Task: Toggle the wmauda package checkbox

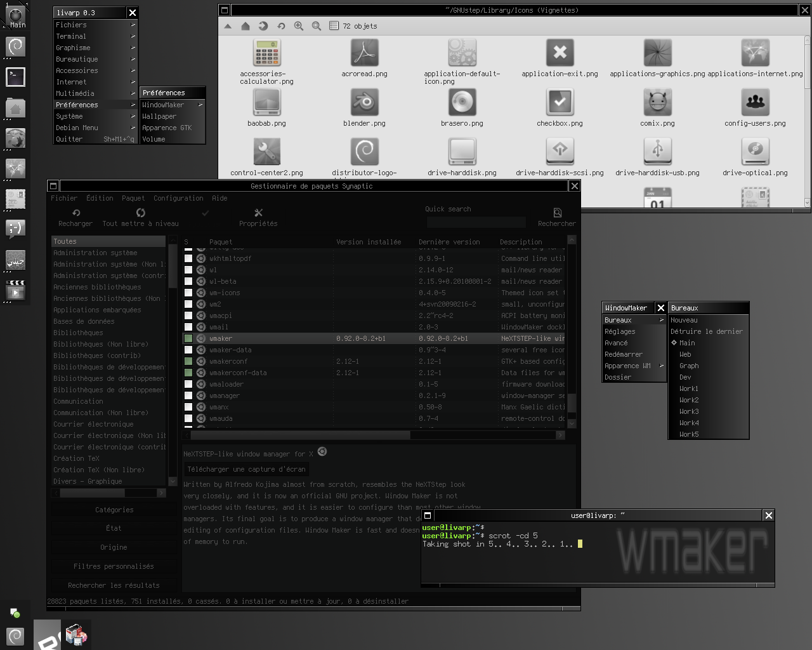Action: click(x=188, y=418)
